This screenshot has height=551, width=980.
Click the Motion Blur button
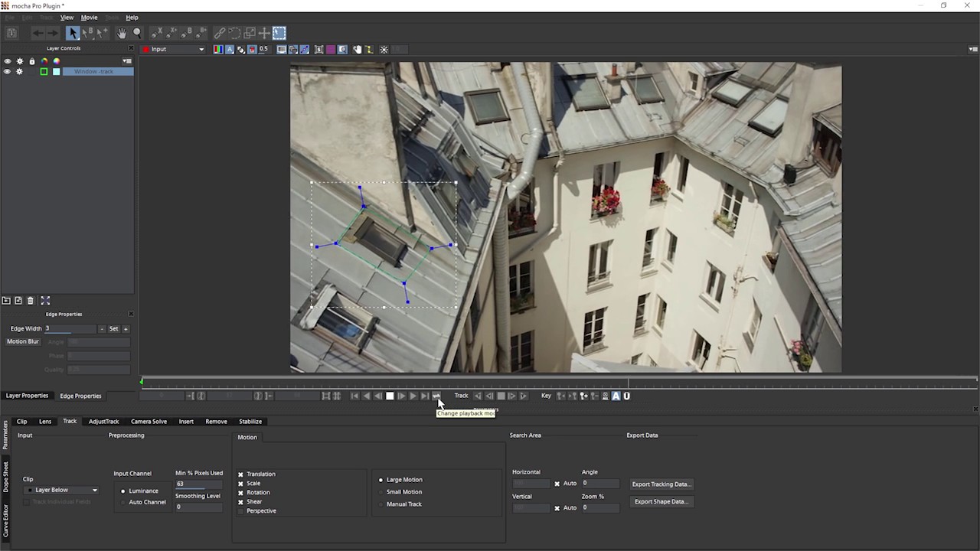pyautogui.click(x=23, y=341)
